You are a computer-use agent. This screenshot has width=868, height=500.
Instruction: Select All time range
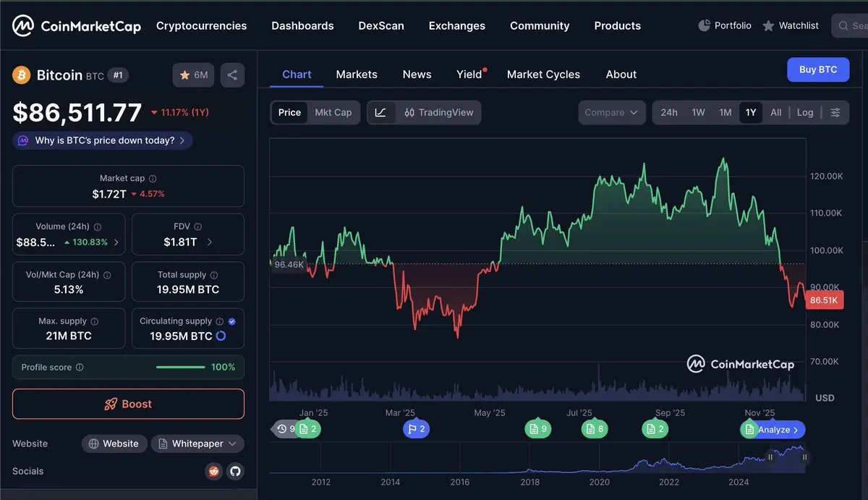click(x=776, y=112)
